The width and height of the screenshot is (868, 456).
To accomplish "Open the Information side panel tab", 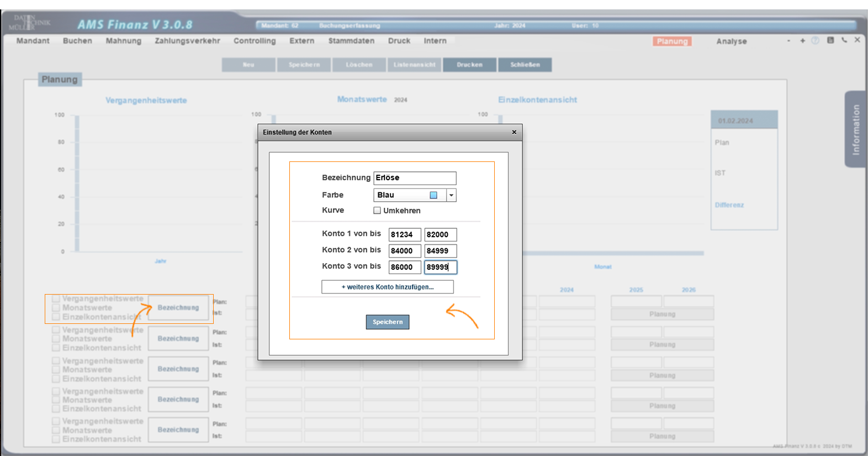I will click(855, 129).
